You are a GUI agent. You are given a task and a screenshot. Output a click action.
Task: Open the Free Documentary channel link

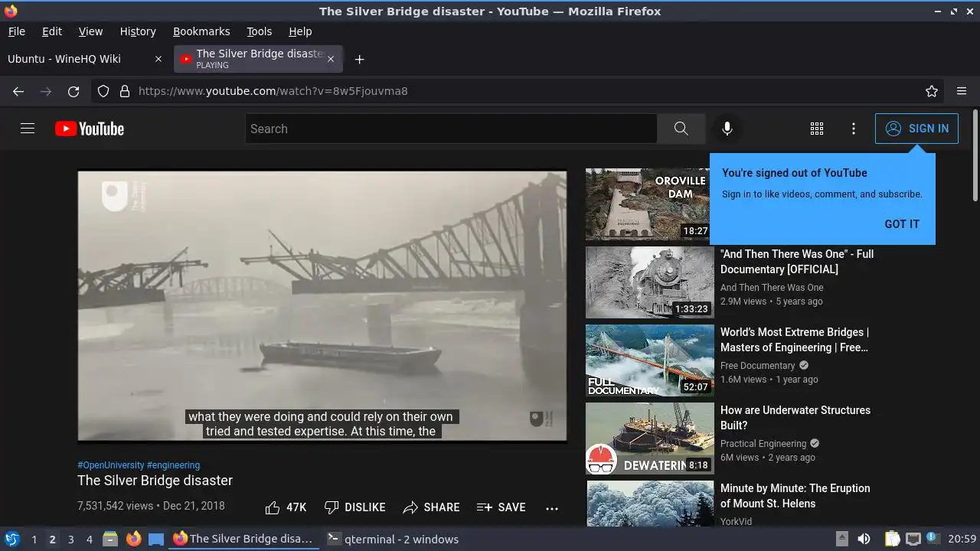[x=758, y=366]
